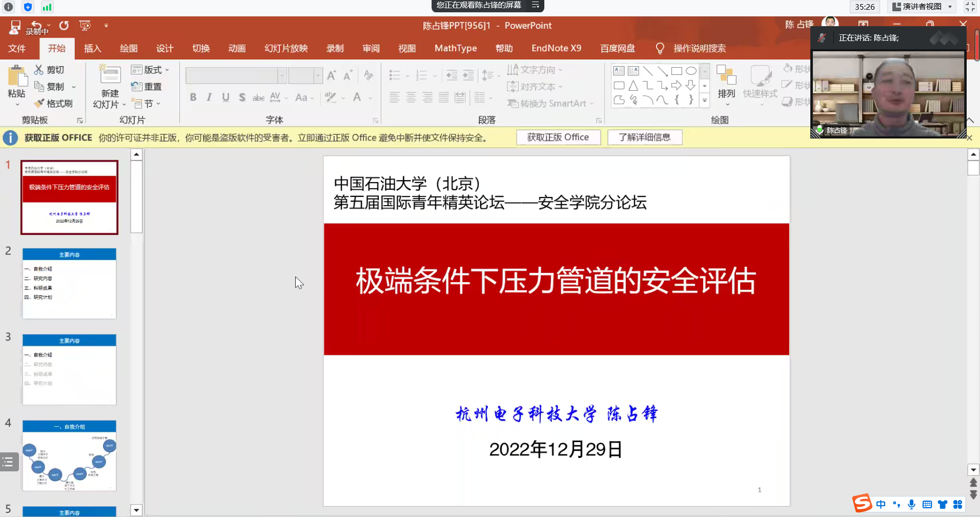Start slideshow from beginning in quick access toolbar

click(x=85, y=26)
